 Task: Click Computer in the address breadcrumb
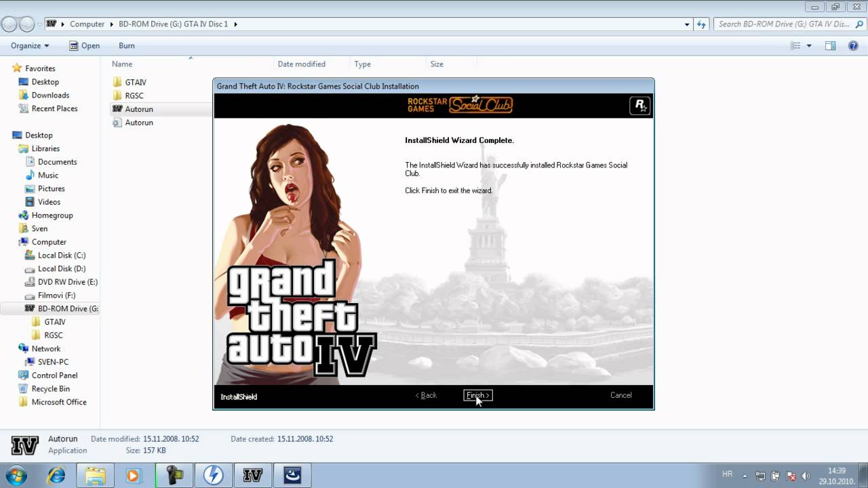[x=87, y=24]
